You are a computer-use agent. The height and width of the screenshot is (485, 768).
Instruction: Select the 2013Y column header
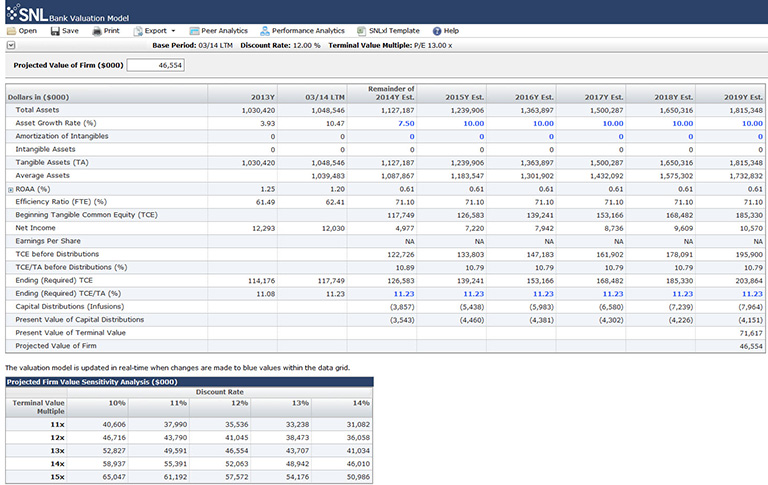(262, 95)
